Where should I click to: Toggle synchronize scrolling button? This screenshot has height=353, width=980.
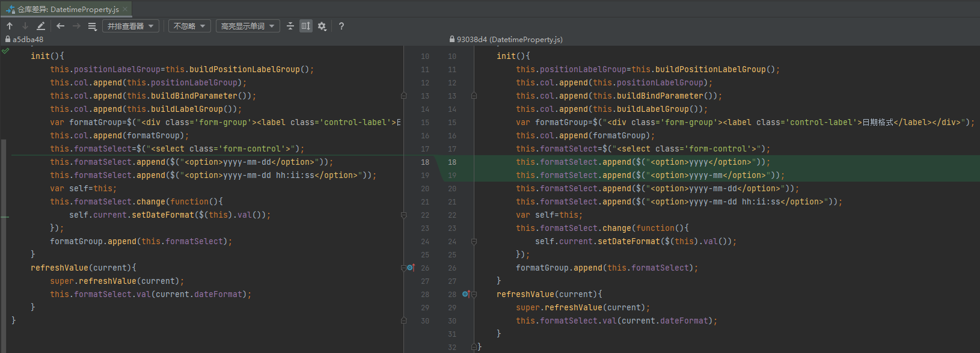point(306,26)
